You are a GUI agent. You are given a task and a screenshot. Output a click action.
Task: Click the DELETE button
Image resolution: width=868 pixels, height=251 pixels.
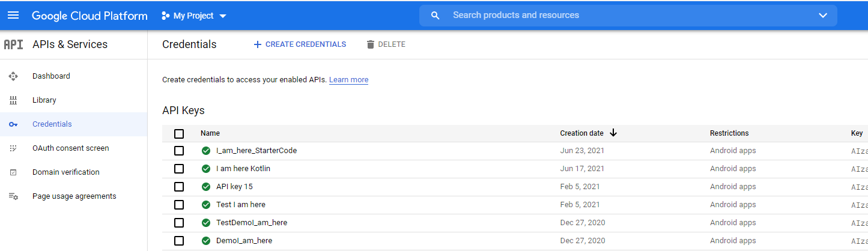[x=386, y=44]
